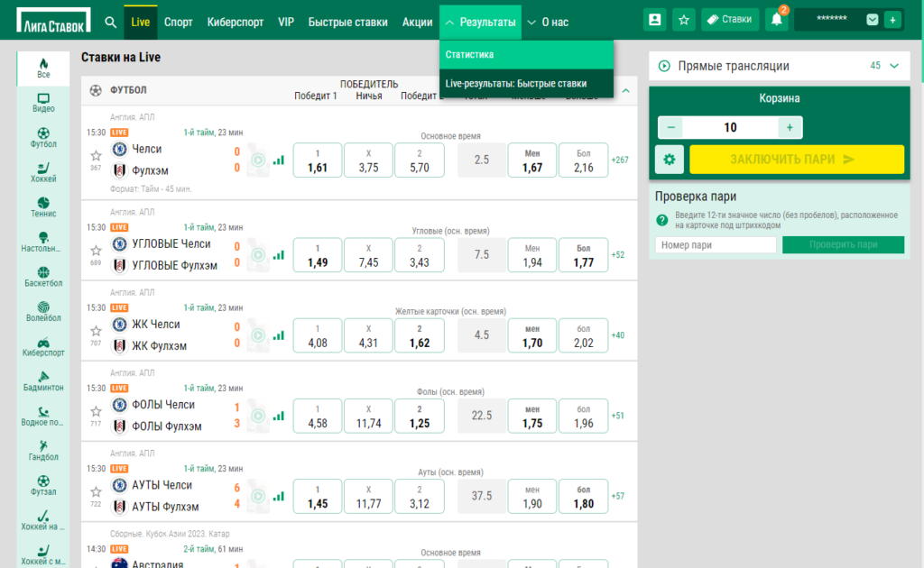Expand +267 more markets for Челси–Фулхэм
Viewport: 924px width, 568px height.
pyautogui.click(x=620, y=160)
